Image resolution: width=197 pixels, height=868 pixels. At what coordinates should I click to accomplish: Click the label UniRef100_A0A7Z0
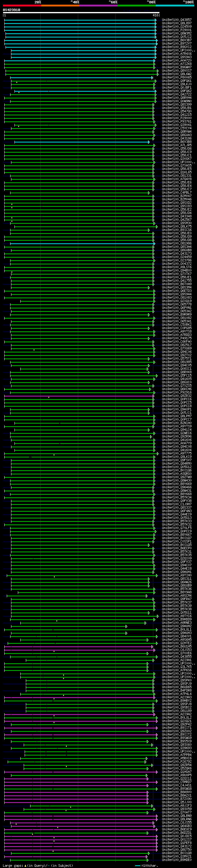point(176,61)
